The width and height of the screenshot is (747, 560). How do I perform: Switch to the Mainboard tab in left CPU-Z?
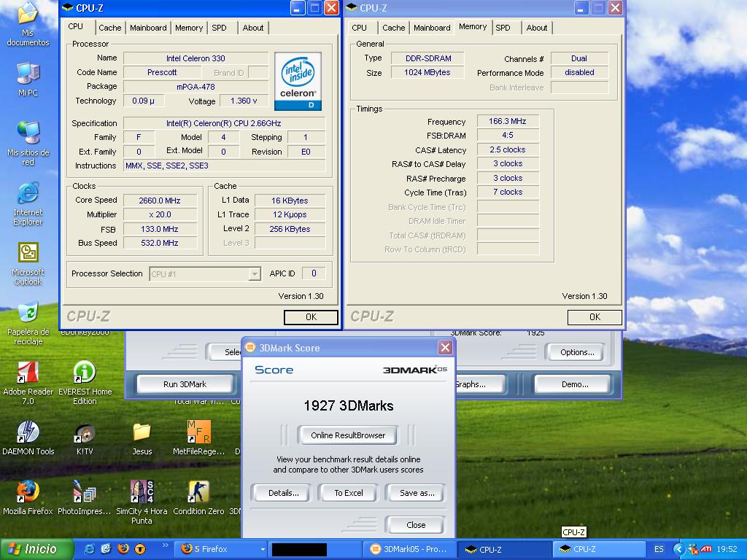click(x=148, y=28)
